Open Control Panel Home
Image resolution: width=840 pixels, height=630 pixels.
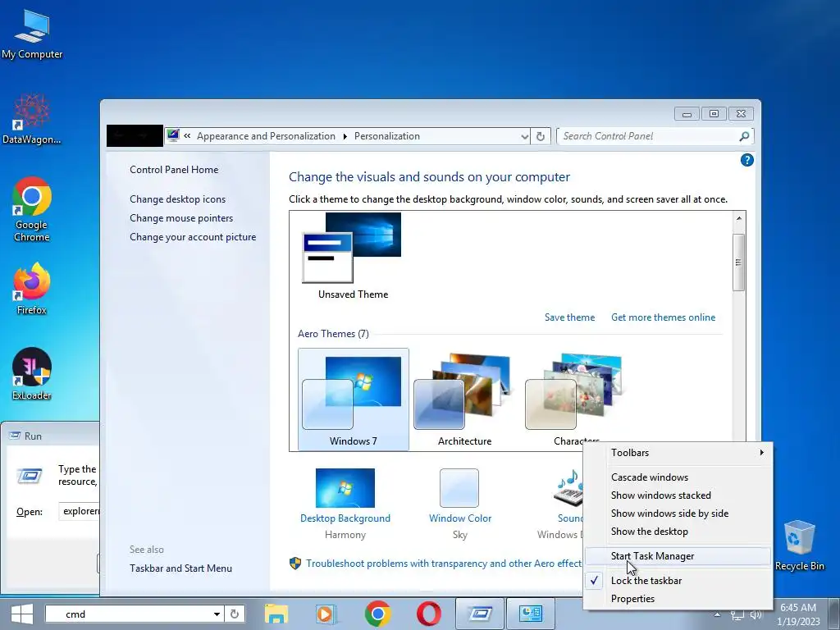point(174,170)
